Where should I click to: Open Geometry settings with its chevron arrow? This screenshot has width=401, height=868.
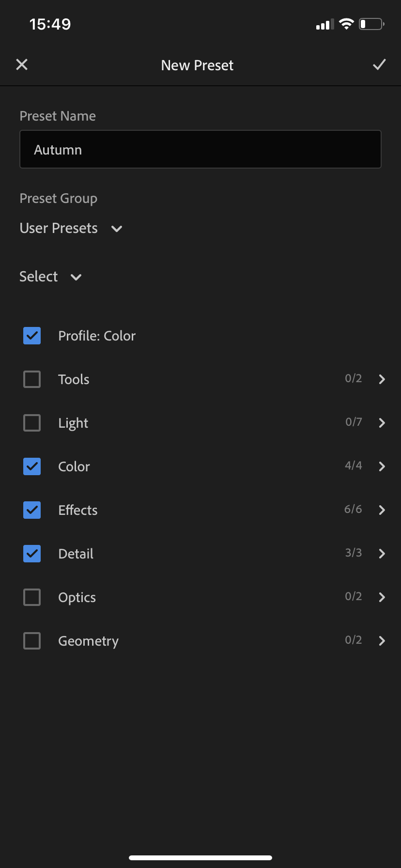point(382,641)
